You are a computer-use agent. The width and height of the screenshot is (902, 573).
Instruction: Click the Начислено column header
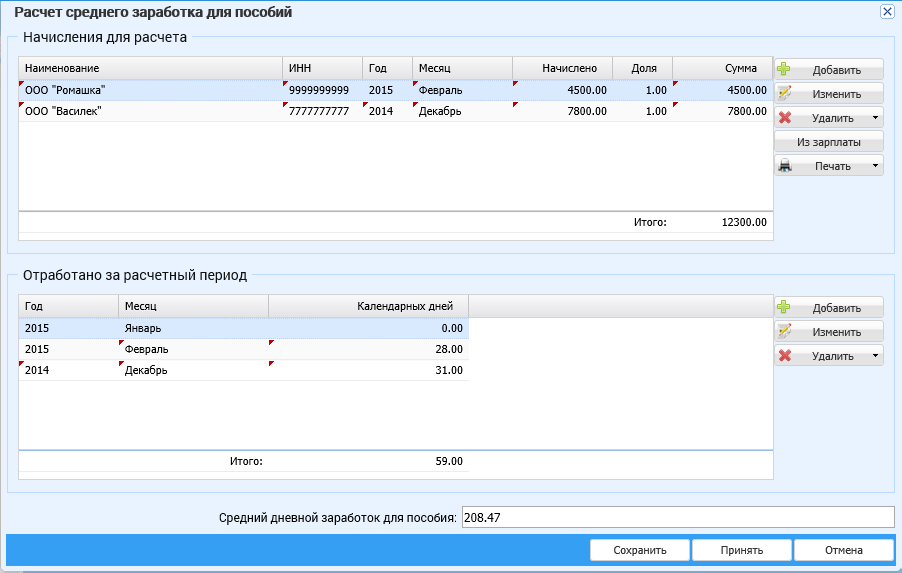coord(563,68)
